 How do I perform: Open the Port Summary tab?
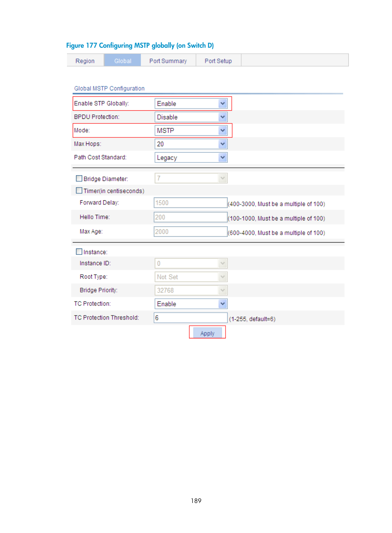tap(168, 61)
